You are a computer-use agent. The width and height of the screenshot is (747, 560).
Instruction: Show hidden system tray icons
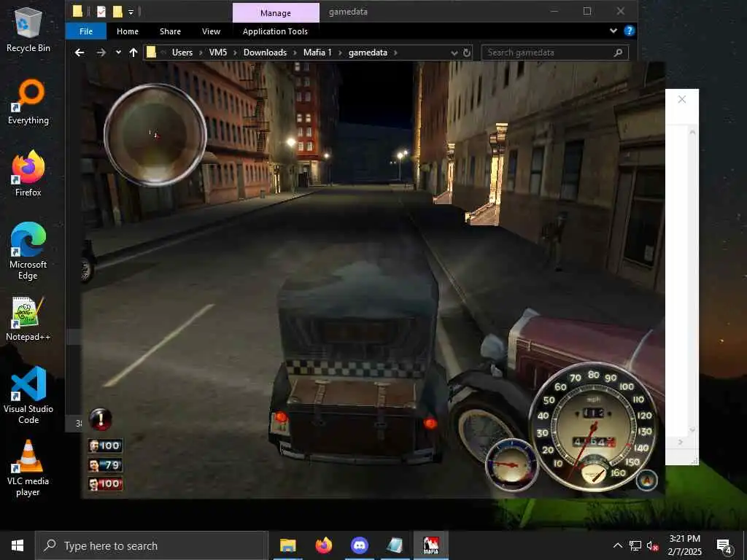coord(617,545)
